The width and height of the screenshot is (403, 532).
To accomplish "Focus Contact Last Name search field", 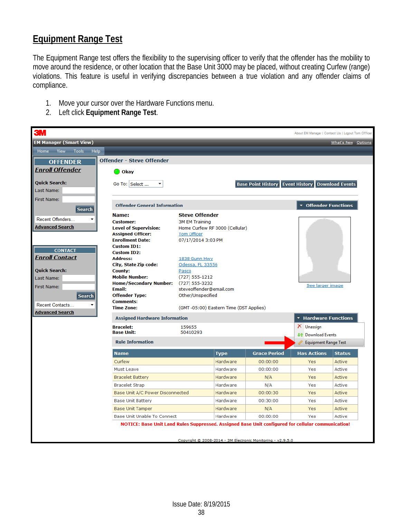I will [78, 278].
